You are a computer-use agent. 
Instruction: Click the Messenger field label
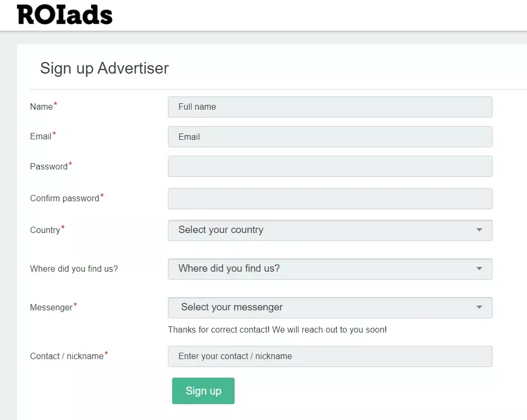(51, 308)
